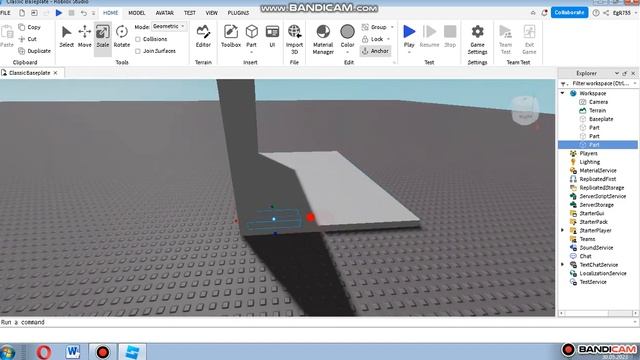The image size is (640, 360).
Task: Open the FILE menu
Action: [6, 13]
